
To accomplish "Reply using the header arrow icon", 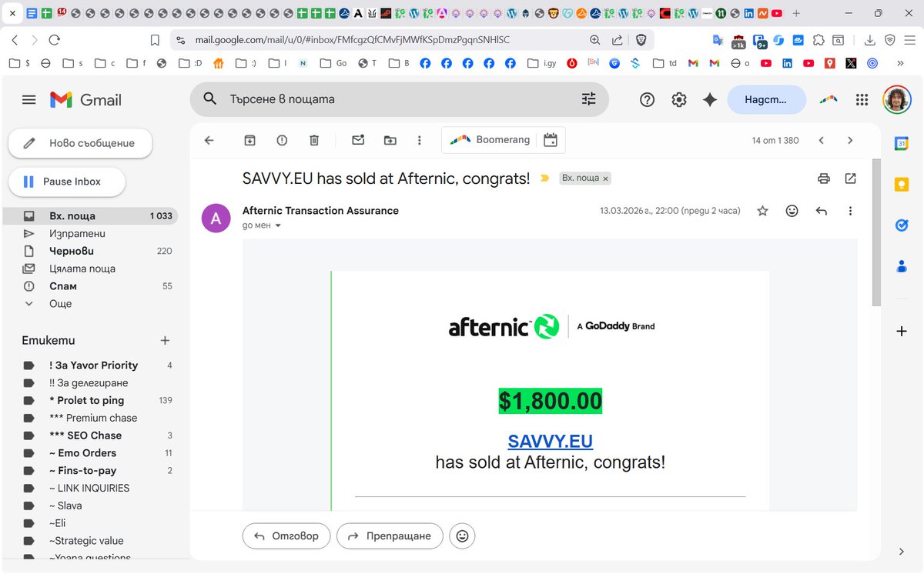I will (x=821, y=211).
